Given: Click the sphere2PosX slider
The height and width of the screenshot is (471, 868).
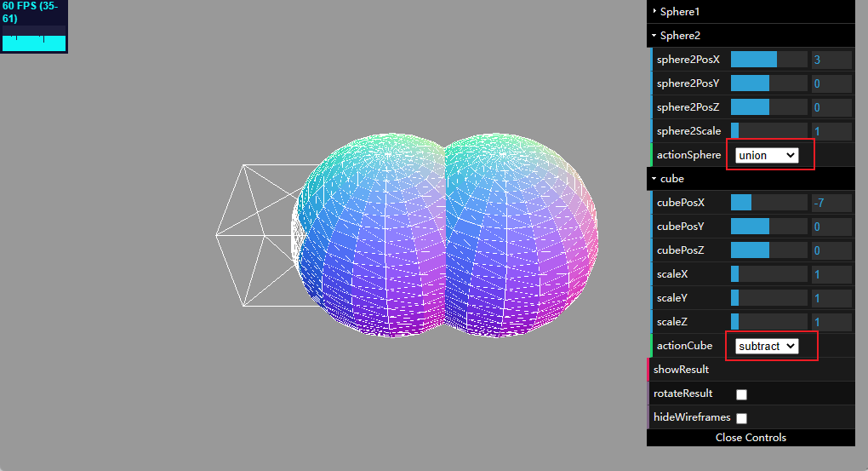Looking at the screenshot, I should coord(768,60).
